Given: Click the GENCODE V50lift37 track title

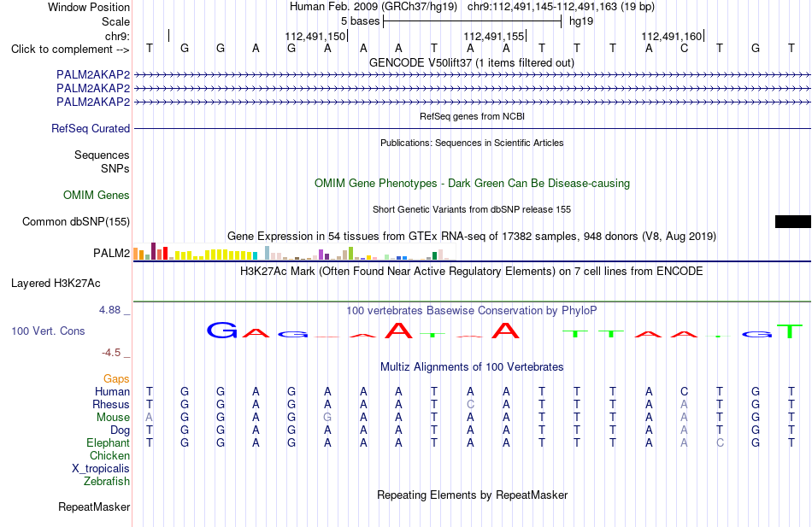Looking at the screenshot, I should pos(472,62).
